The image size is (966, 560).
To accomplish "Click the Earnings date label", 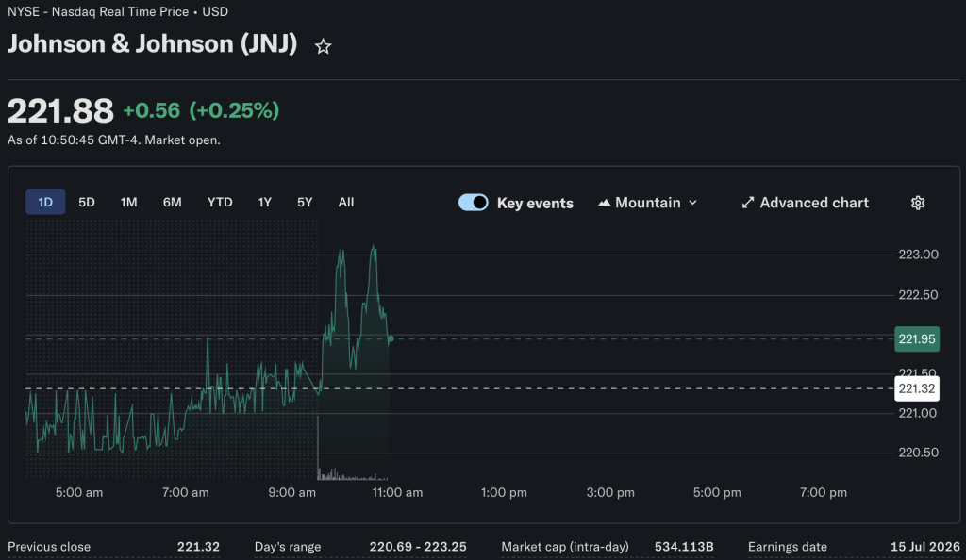I will click(x=788, y=547).
